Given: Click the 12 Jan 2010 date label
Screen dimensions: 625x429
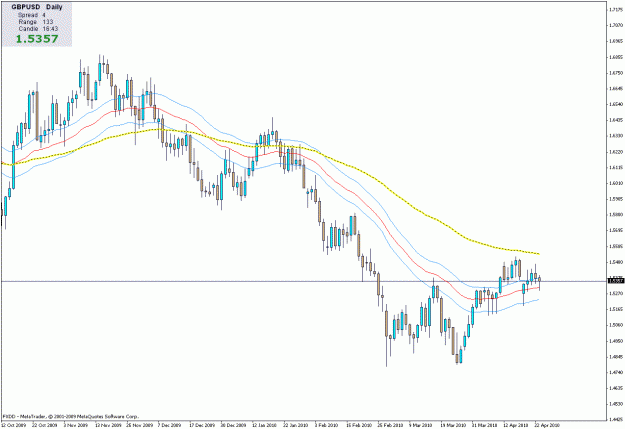Looking at the screenshot, I should (x=265, y=425).
